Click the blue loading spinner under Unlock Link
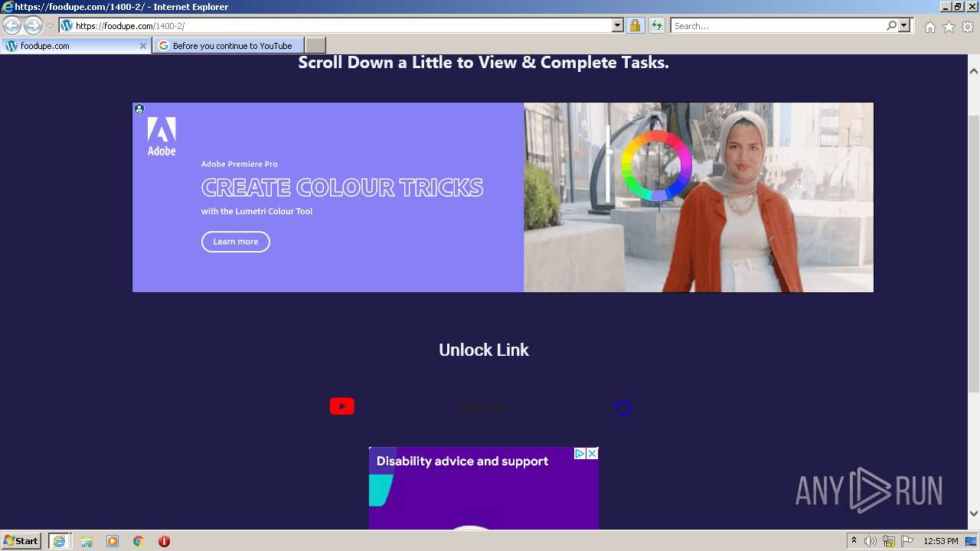980x551 pixels. pos(622,408)
